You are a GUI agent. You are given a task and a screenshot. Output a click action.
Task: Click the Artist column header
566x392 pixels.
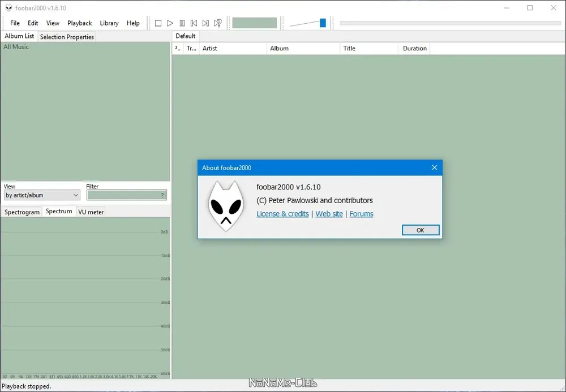click(x=233, y=48)
